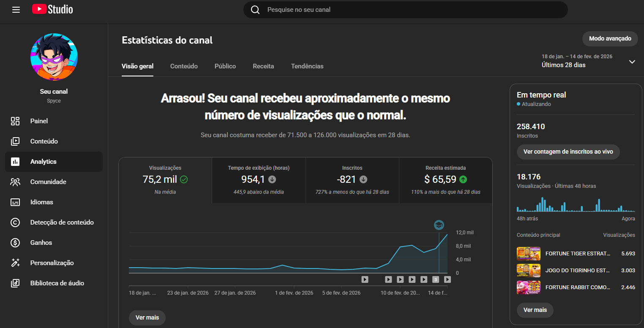Open Conteúdo from the left sidebar
This screenshot has height=328, width=644.
(54, 141)
